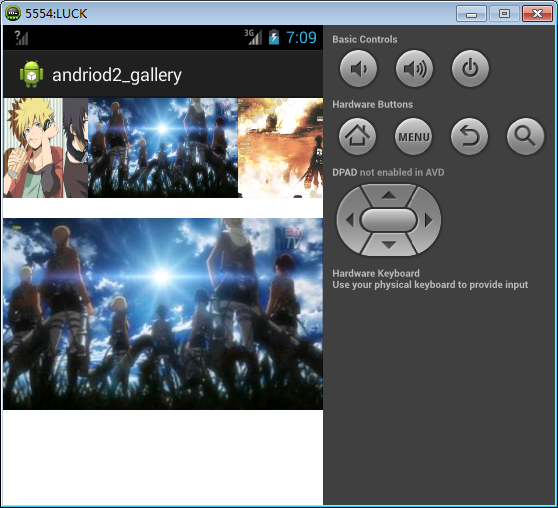Click the Hardware Buttons label

click(x=373, y=104)
